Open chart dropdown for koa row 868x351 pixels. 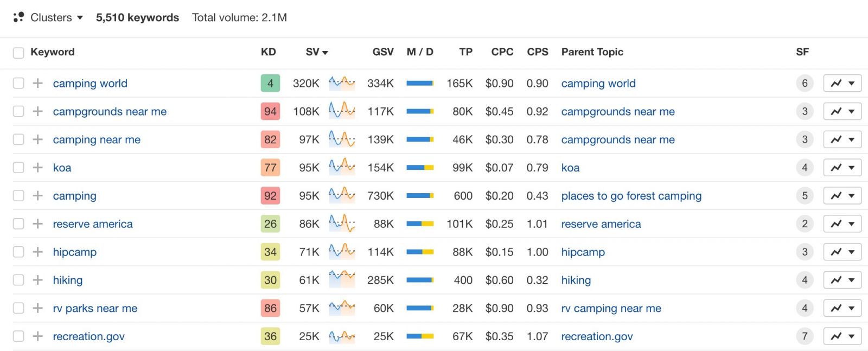(843, 168)
